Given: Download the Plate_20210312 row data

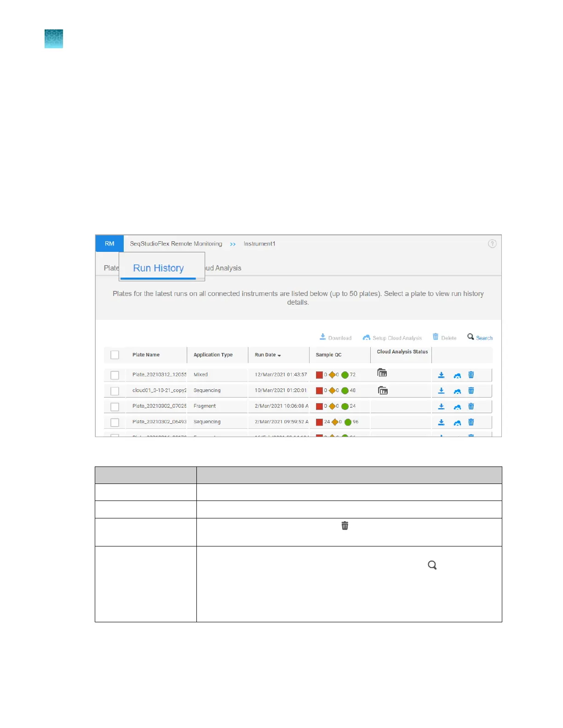Looking at the screenshot, I should 441,375.
